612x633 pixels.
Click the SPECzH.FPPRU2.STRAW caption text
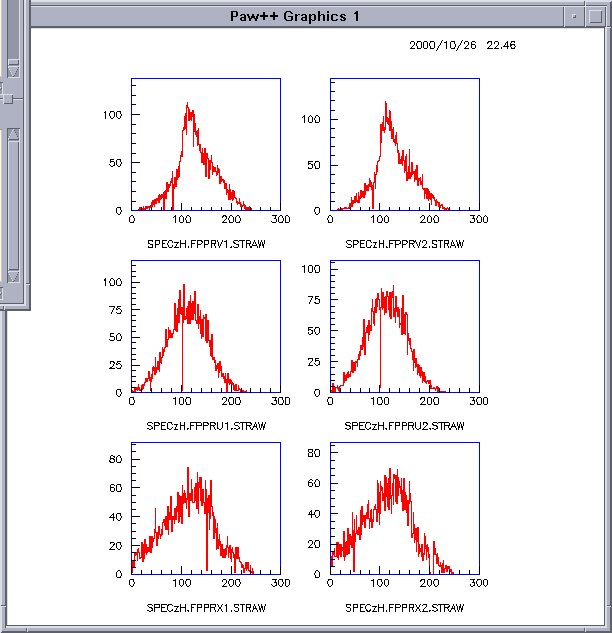point(405,426)
